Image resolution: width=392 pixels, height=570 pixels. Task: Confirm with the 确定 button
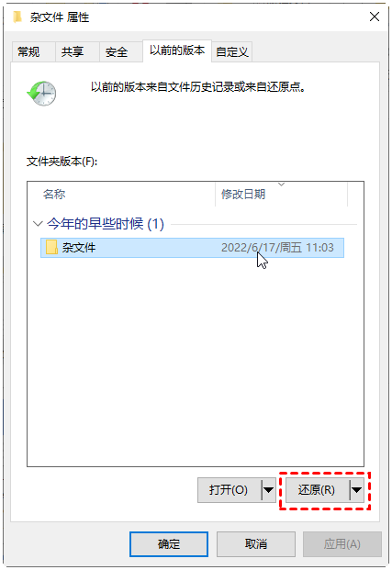tap(169, 544)
